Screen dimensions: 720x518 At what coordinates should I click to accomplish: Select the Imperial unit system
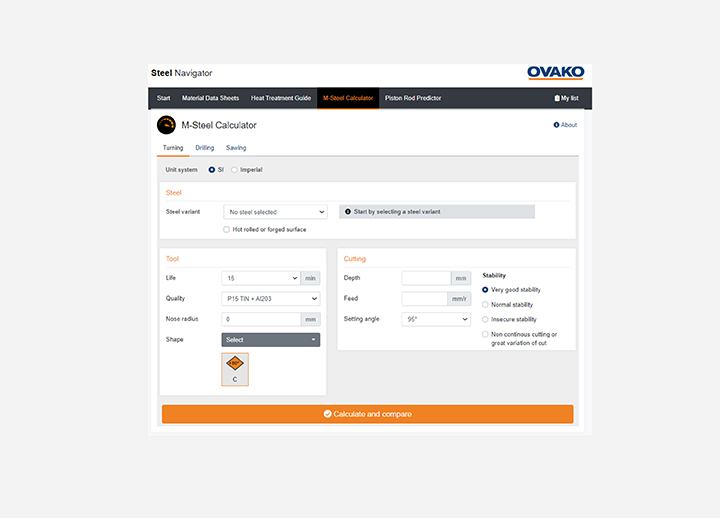coord(235,170)
